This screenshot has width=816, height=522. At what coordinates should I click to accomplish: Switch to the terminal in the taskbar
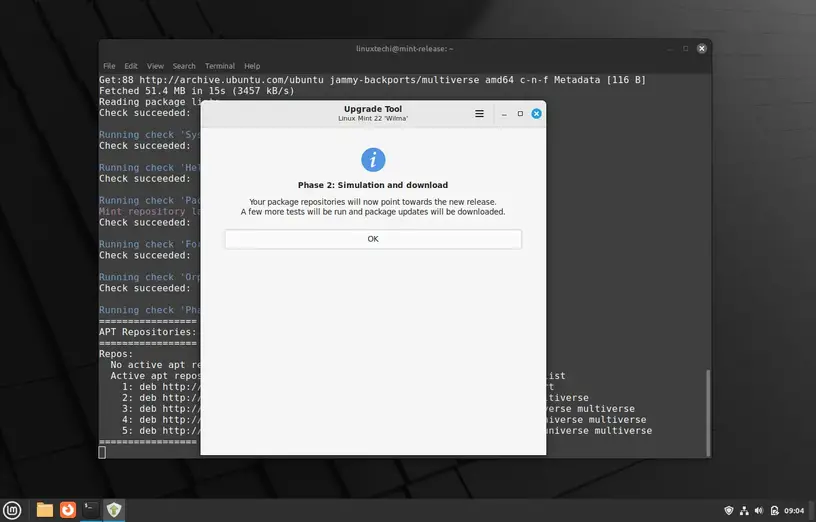91,510
